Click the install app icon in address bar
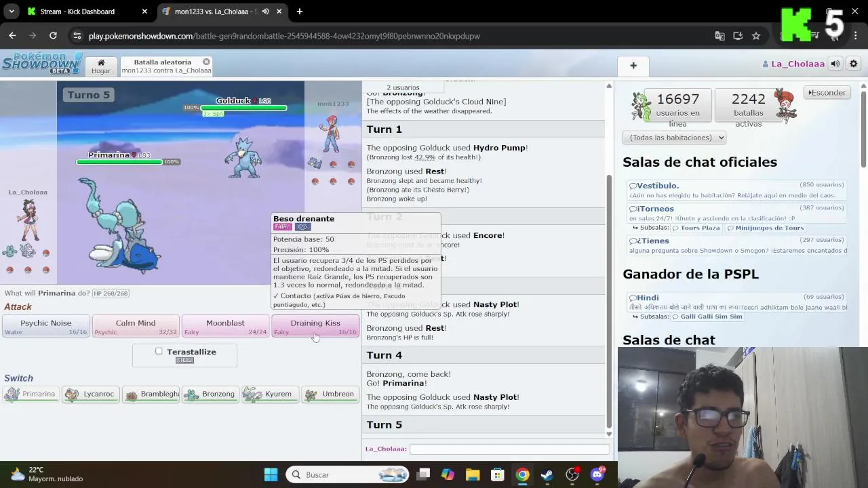 (738, 36)
